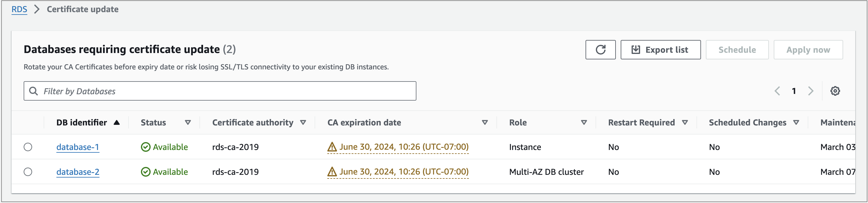This screenshot has height=203, width=868.
Task: Sort by Certificate authority column arrow
Action: (303, 122)
